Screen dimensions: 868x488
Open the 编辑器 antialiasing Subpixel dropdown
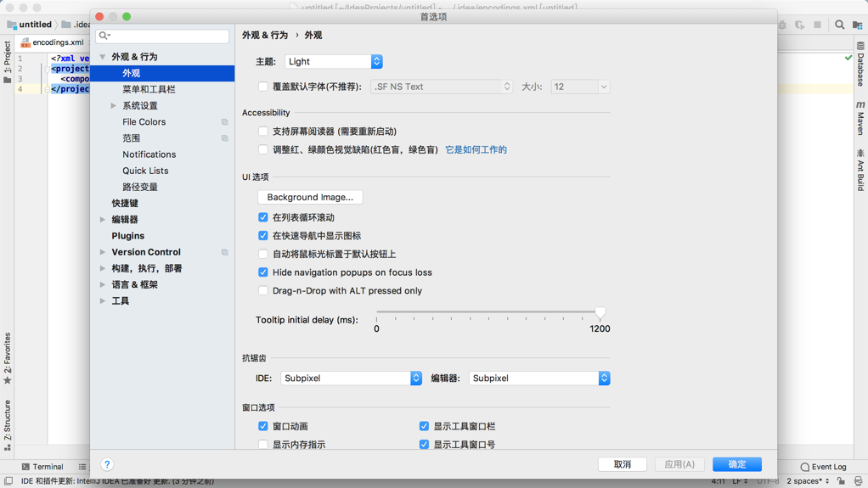click(x=539, y=379)
